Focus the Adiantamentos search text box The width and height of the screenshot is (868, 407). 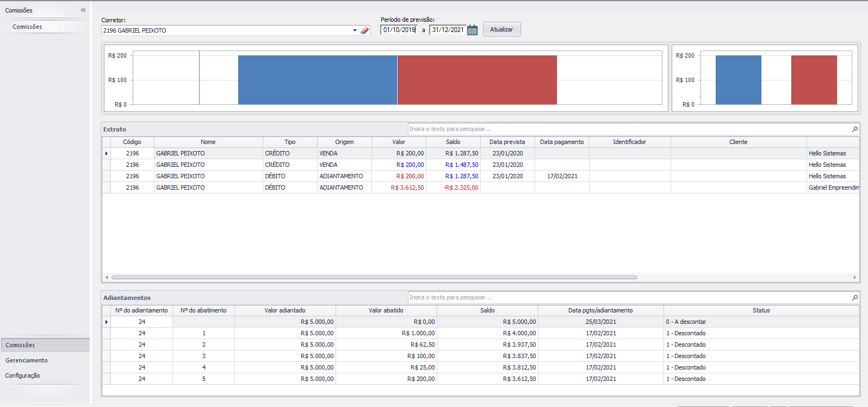(x=629, y=297)
